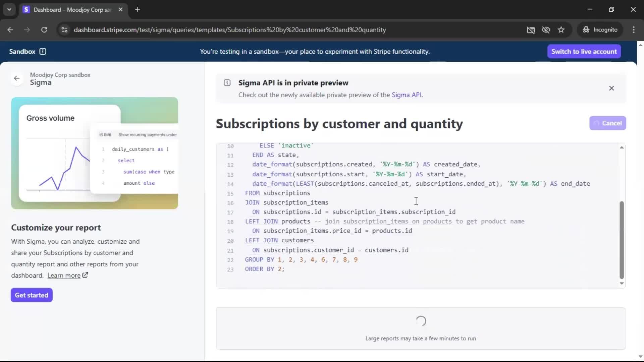Image resolution: width=644 pixels, height=362 pixels.
Task: Reload the Stripe dashboard page
Action: coord(44,30)
